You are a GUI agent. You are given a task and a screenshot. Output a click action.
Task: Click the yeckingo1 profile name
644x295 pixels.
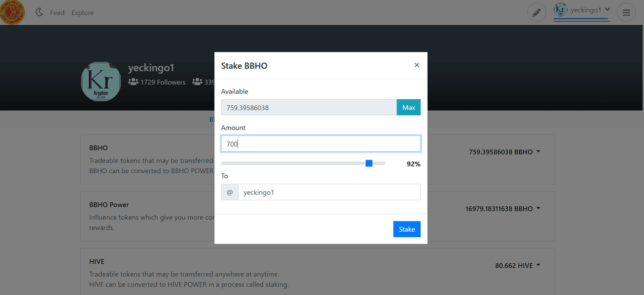pos(151,67)
